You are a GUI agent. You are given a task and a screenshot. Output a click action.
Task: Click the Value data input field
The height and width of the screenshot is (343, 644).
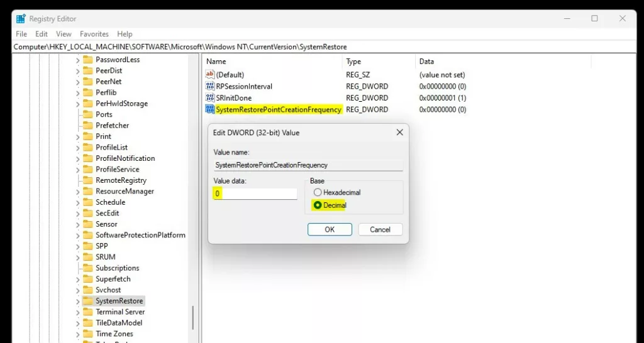[255, 193]
